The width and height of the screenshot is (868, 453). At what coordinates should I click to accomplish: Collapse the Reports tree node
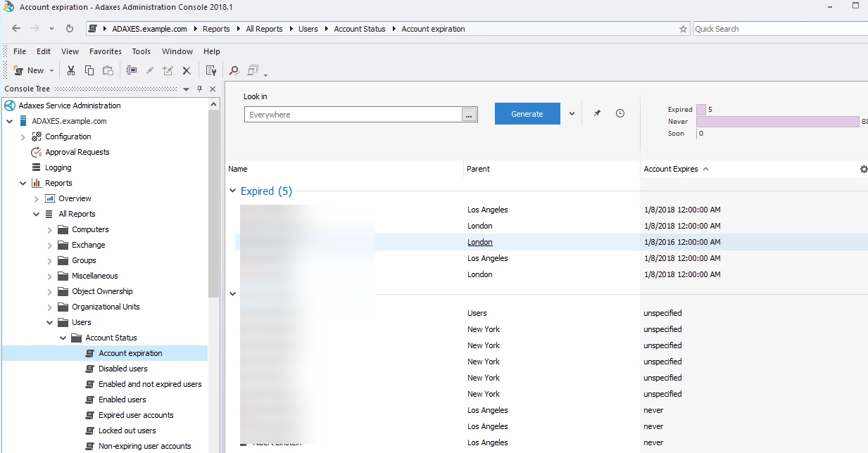point(23,183)
